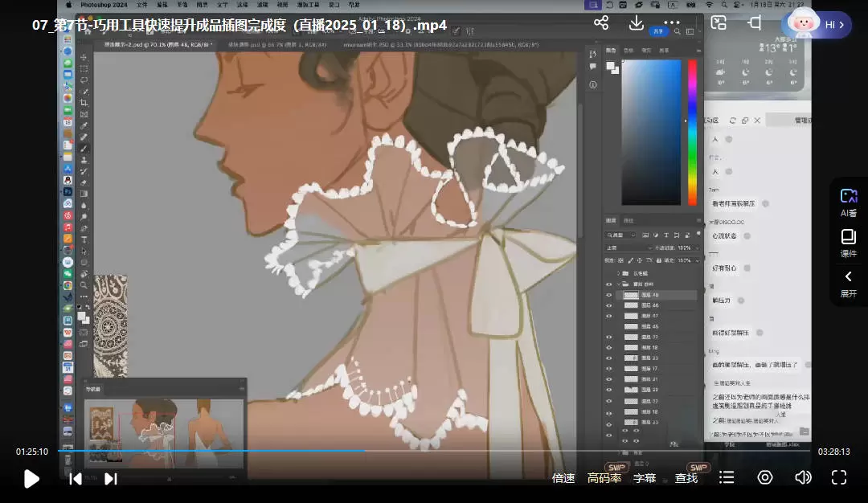868x503 pixels.
Task: Hide layer 图层 47 using its eye icon
Action: pos(609,316)
